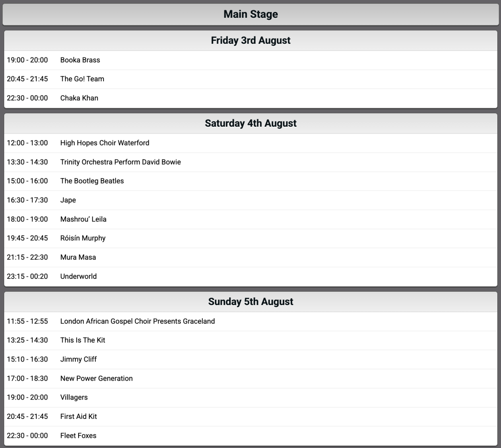Collapse the Saturday 4th August section

tap(250, 123)
